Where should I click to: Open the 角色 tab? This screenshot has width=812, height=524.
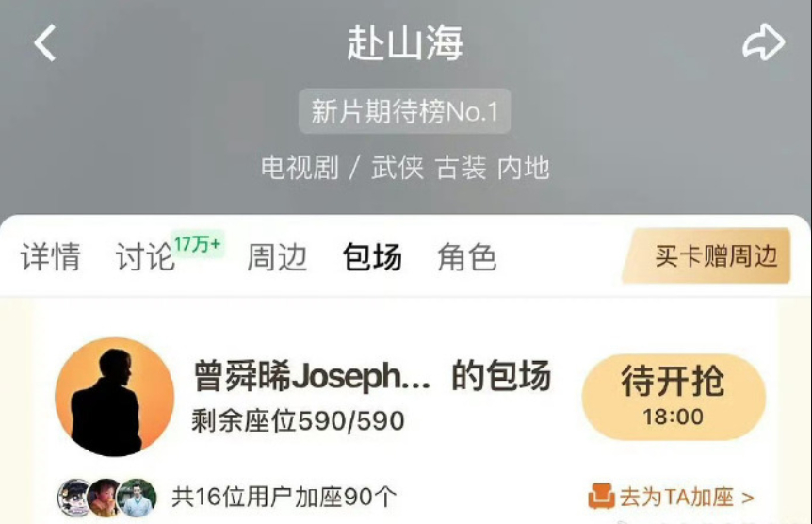click(467, 256)
